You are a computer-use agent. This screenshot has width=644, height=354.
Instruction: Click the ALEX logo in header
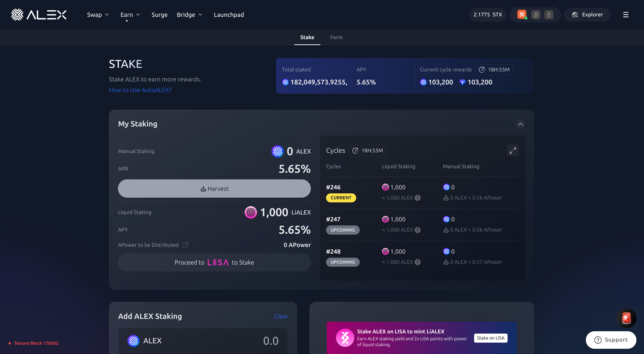pyautogui.click(x=39, y=14)
